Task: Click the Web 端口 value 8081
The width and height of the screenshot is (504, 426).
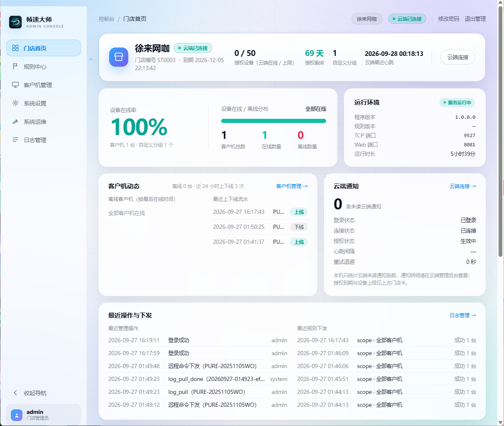Action: [x=469, y=145]
